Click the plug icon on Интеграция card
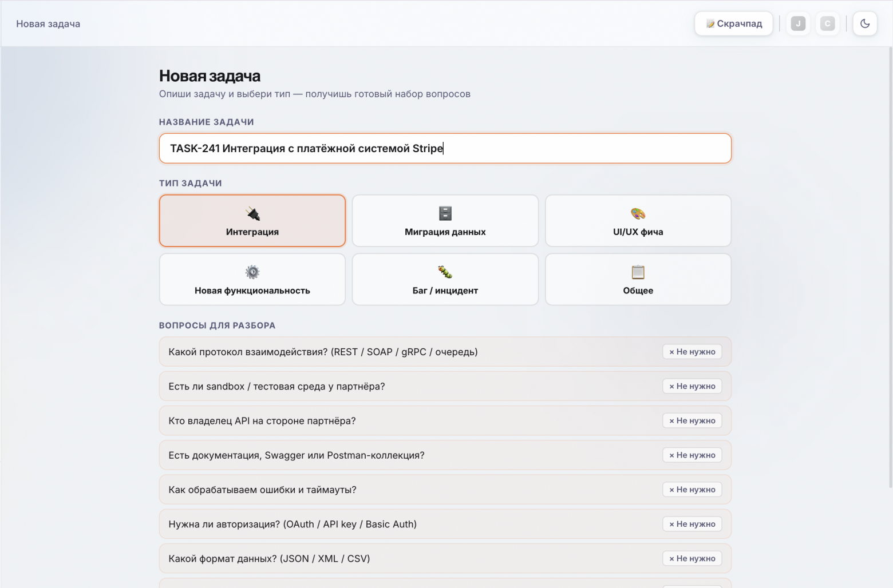Image resolution: width=893 pixels, height=588 pixels. 252,214
